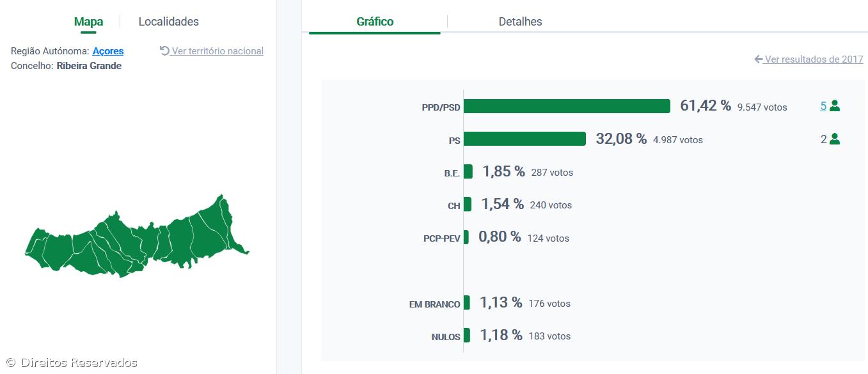This screenshot has height=374, width=868.
Task: Click the Açores region link
Action: click(108, 51)
